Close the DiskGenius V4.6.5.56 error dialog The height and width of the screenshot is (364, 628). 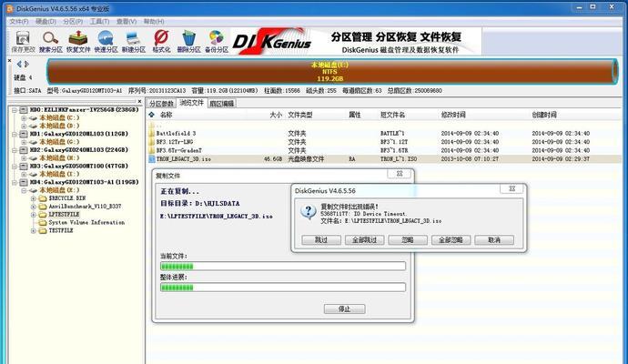[512, 188]
